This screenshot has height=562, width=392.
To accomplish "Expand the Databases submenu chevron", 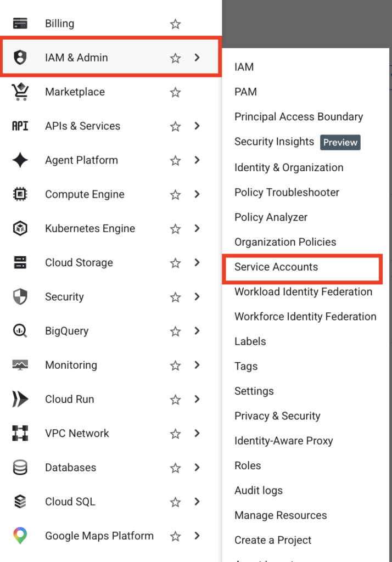I will (x=197, y=468).
